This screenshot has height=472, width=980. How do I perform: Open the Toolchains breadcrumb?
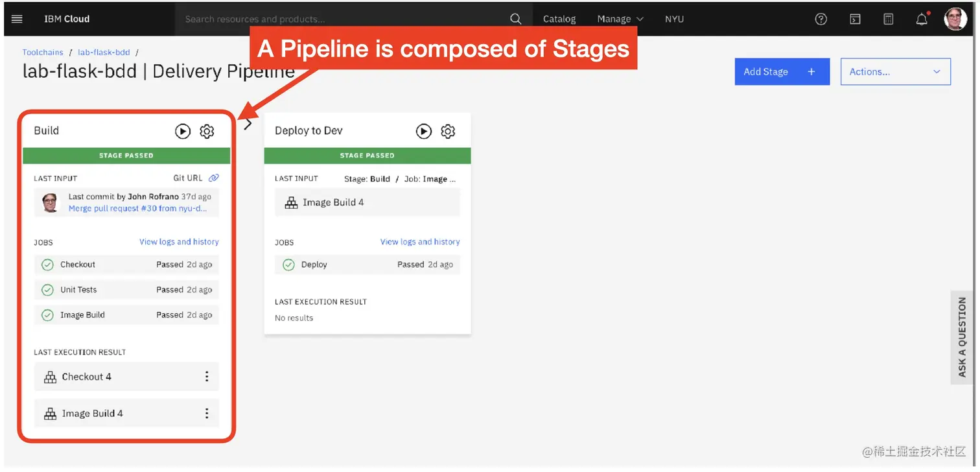tap(43, 52)
